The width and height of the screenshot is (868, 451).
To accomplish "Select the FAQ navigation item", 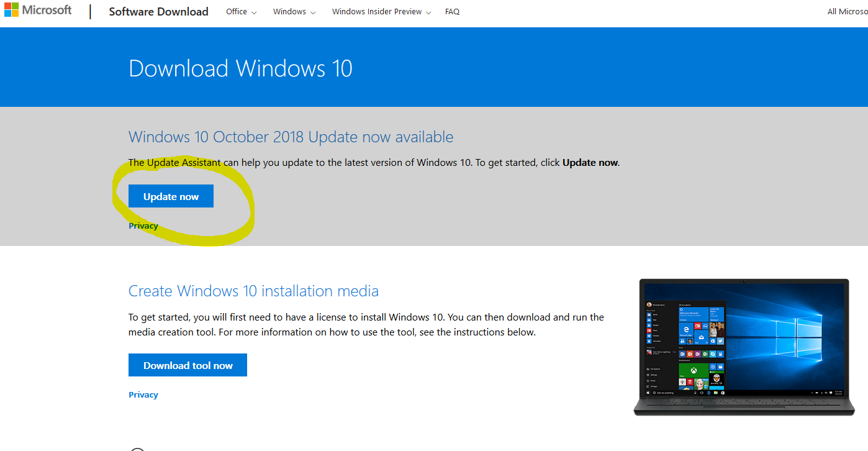I will [452, 11].
